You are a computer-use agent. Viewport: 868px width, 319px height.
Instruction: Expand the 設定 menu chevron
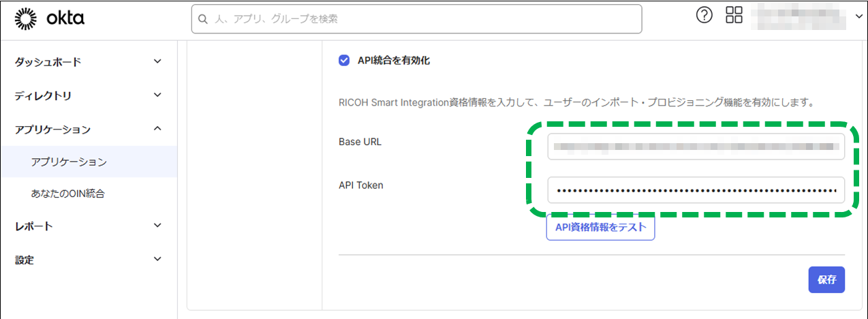pyautogui.click(x=157, y=259)
